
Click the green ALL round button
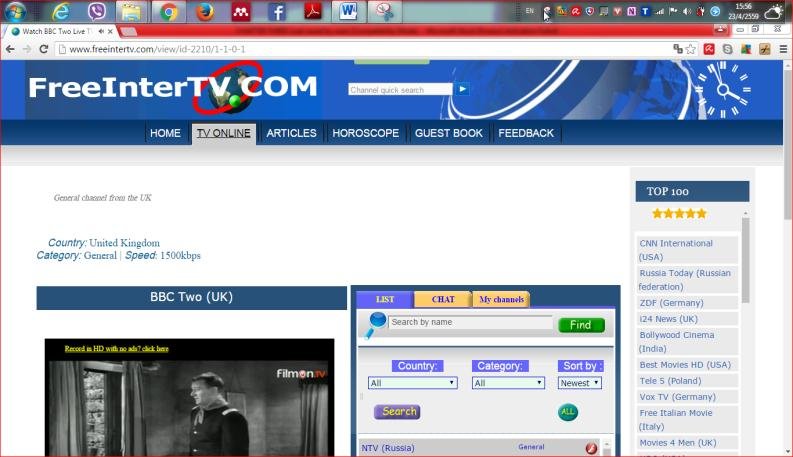click(568, 412)
